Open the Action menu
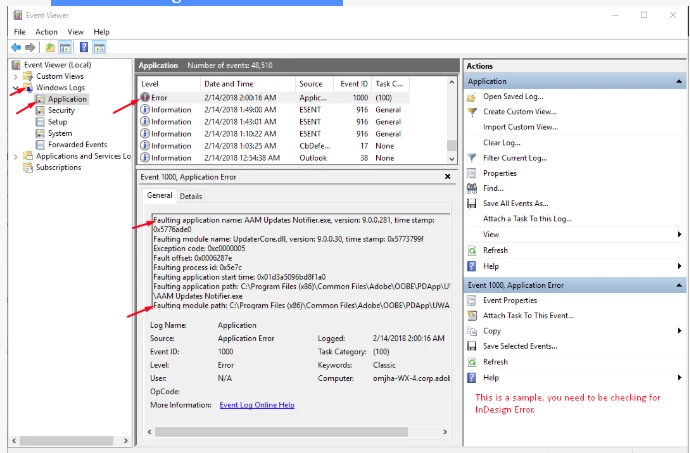This screenshot has width=690, height=453. [x=46, y=32]
